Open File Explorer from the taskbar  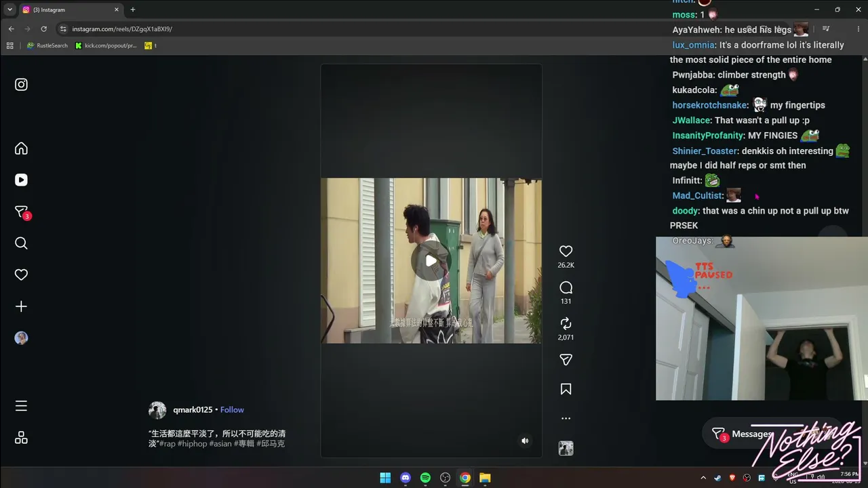485,478
